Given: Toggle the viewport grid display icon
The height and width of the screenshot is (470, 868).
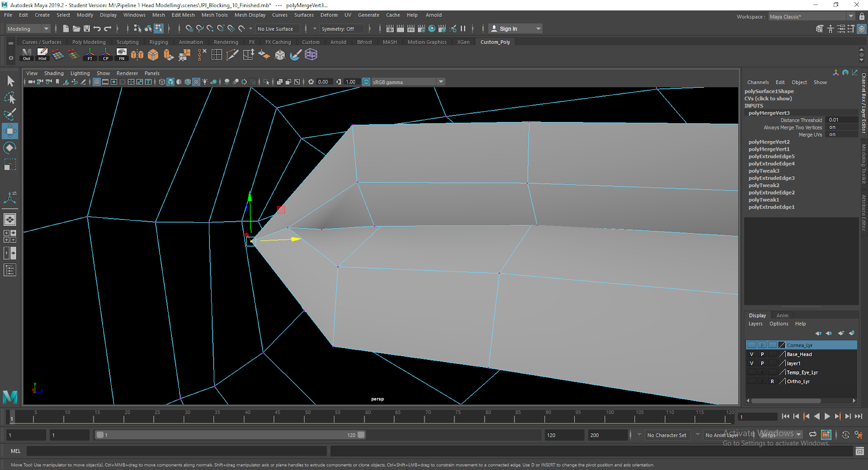Looking at the screenshot, I should click(x=97, y=82).
